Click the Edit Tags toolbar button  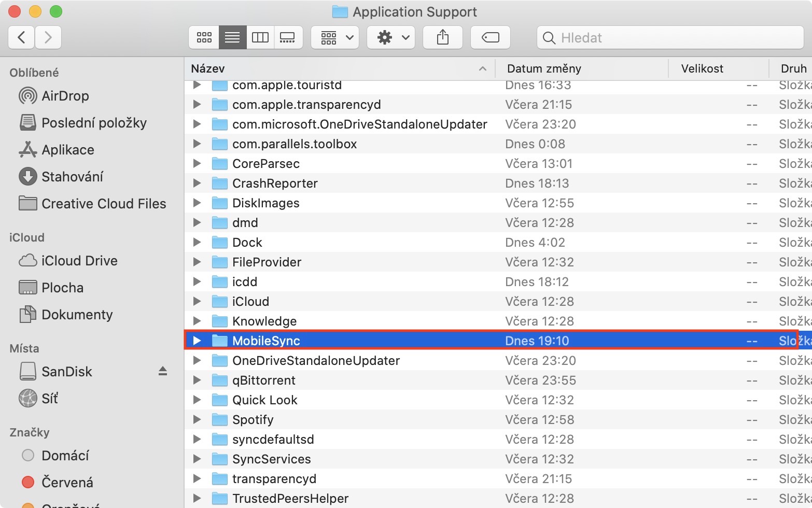pos(491,37)
